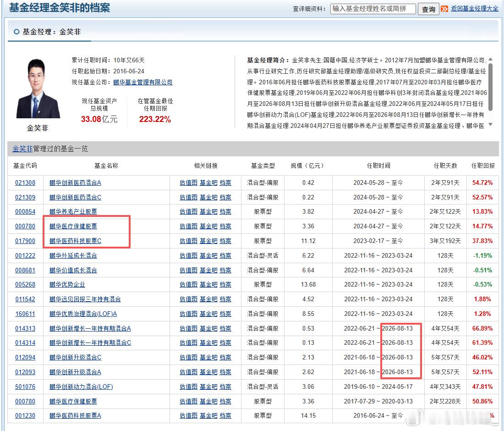Select the 54.72% return value
Screen dimensions: 504x431
[x=482, y=182]
